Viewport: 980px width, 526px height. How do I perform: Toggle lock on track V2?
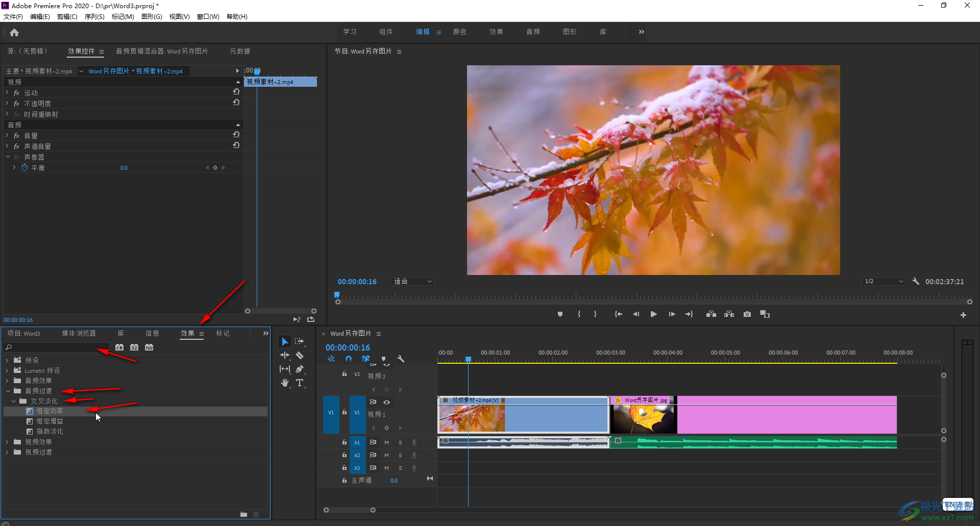pyautogui.click(x=345, y=374)
